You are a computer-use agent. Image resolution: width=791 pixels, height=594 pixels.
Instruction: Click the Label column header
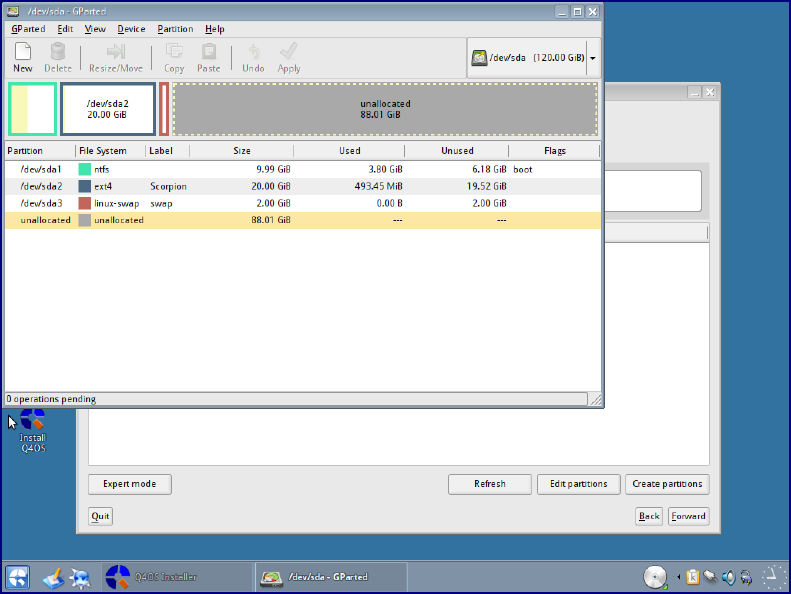(167, 151)
